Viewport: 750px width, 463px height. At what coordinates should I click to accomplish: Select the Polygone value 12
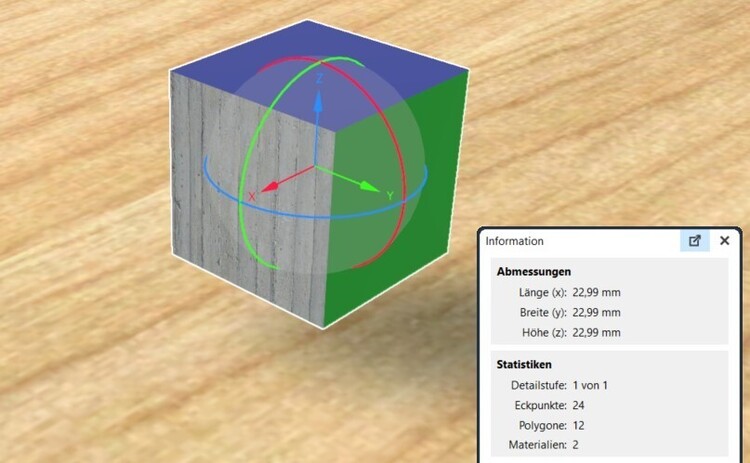tap(578, 425)
